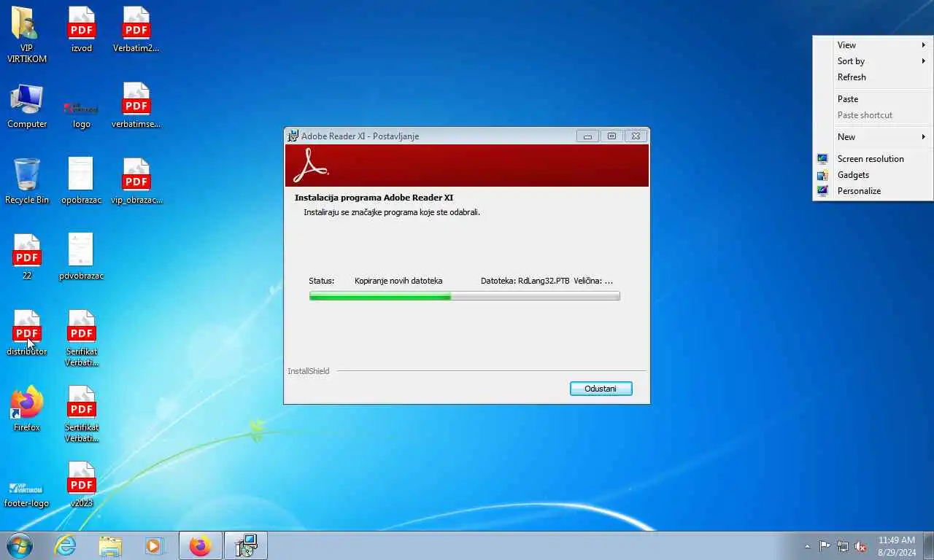Choose Refresh from the context menu
The height and width of the screenshot is (560, 934).
(x=873, y=77)
